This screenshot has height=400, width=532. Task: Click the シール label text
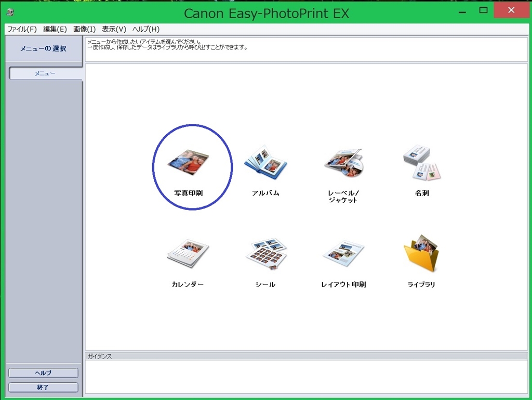pyautogui.click(x=265, y=284)
